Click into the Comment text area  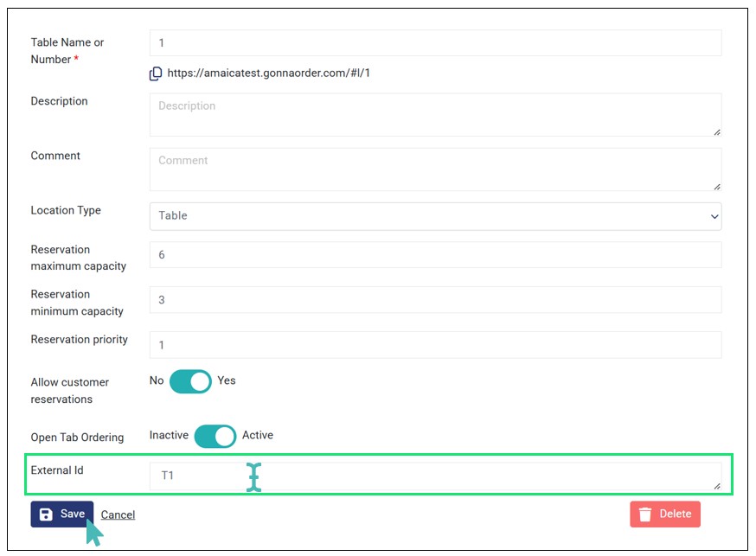coord(435,169)
